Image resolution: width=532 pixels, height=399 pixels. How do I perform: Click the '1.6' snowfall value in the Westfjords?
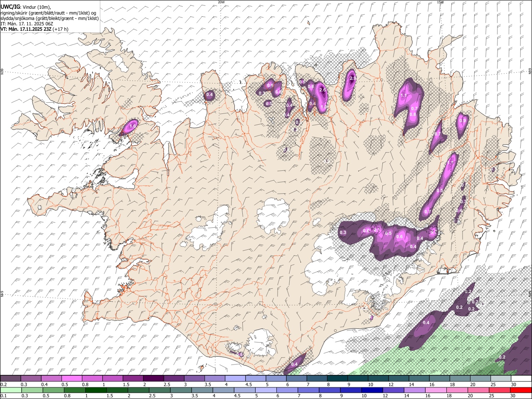(133, 126)
